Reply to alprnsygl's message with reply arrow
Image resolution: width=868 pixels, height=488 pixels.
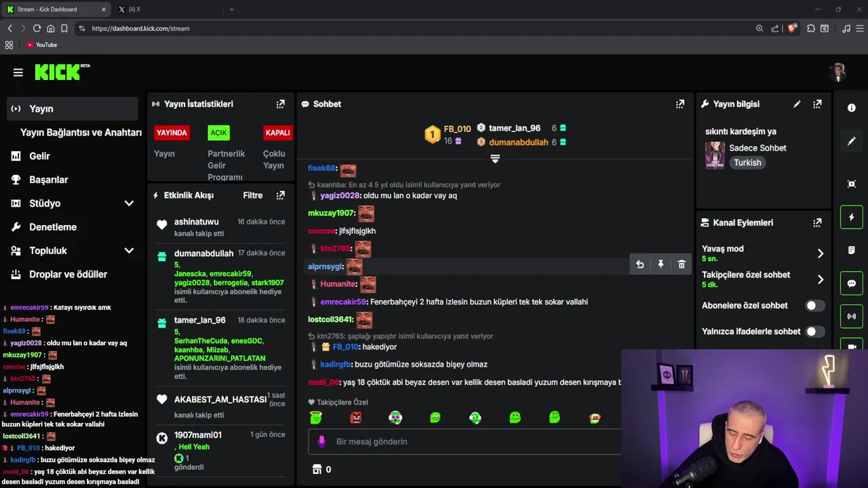pos(639,265)
